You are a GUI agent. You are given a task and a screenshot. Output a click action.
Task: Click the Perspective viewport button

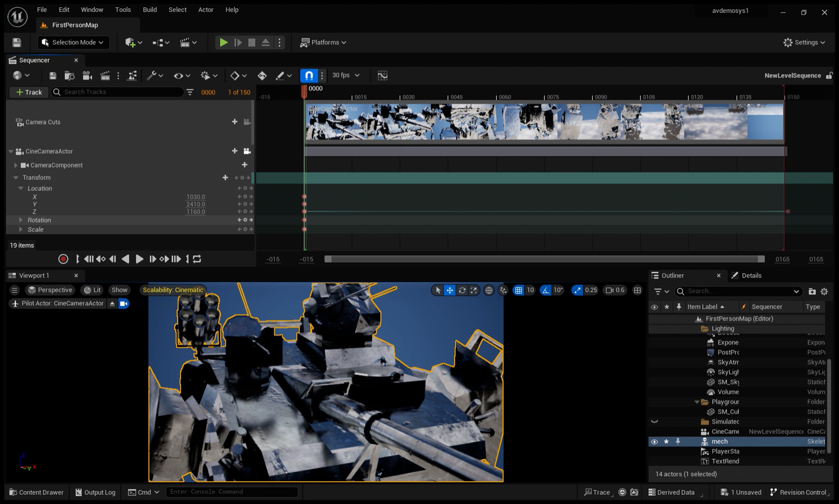coord(50,290)
